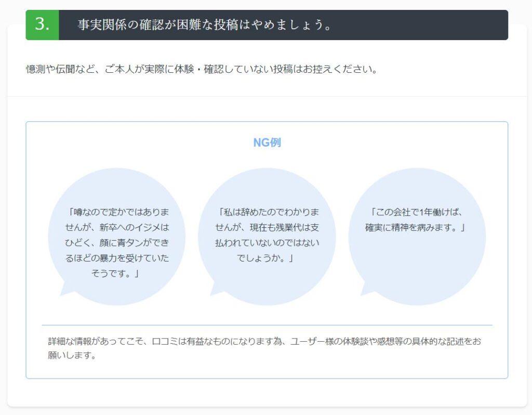Click the speech bubble starting '私は辞めたので'
The width and height of the screenshot is (532, 415).
[x=267, y=237]
